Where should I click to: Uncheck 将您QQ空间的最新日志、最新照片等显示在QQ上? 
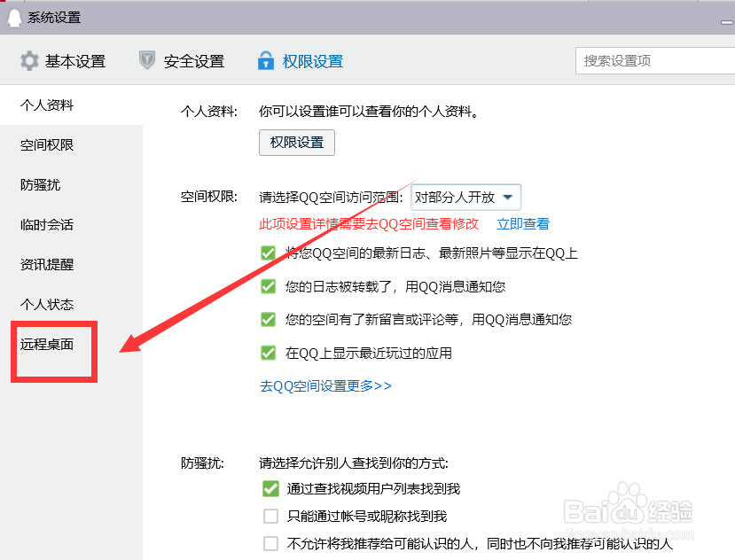(x=268, y=253)
